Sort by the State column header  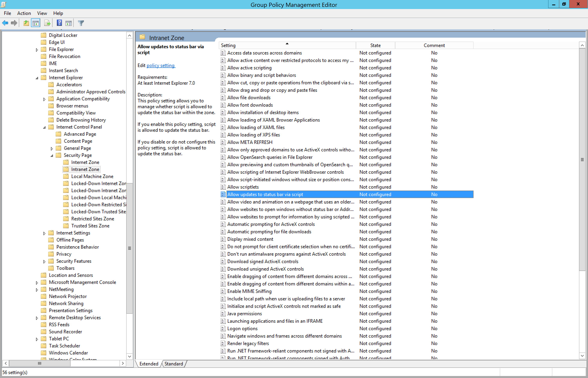pyautogui.click(x=375, y=45)
